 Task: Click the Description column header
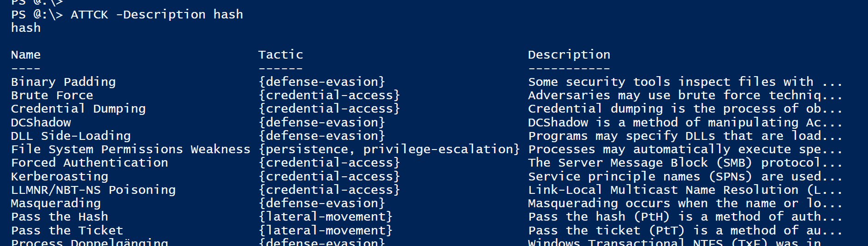569,55
